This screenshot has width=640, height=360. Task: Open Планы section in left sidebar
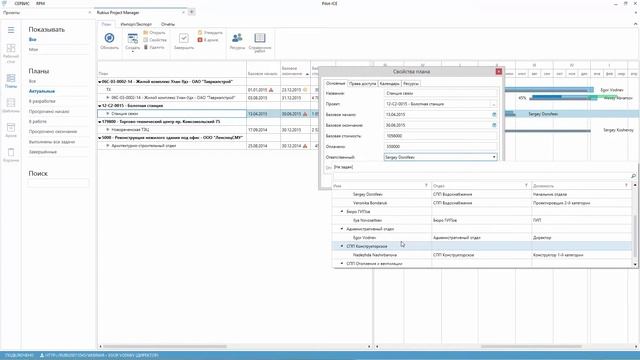tap(11, 80)
